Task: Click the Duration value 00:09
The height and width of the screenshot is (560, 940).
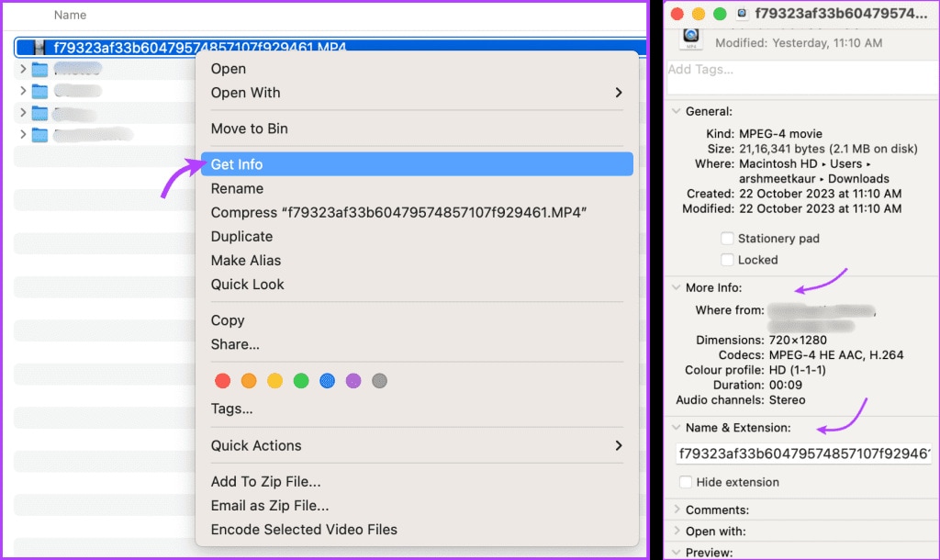Action: (786, 385)
